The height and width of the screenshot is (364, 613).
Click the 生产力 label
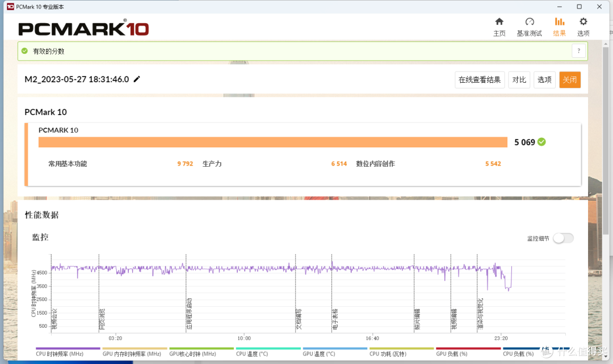212,164
